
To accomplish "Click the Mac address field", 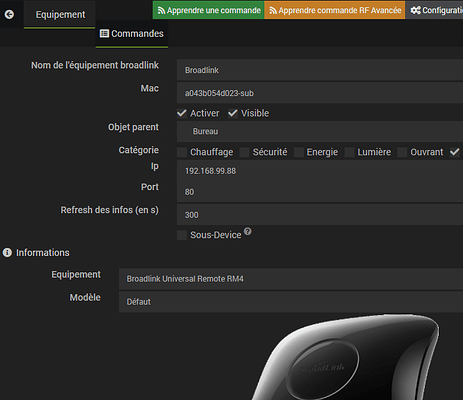I will (320, 93).
